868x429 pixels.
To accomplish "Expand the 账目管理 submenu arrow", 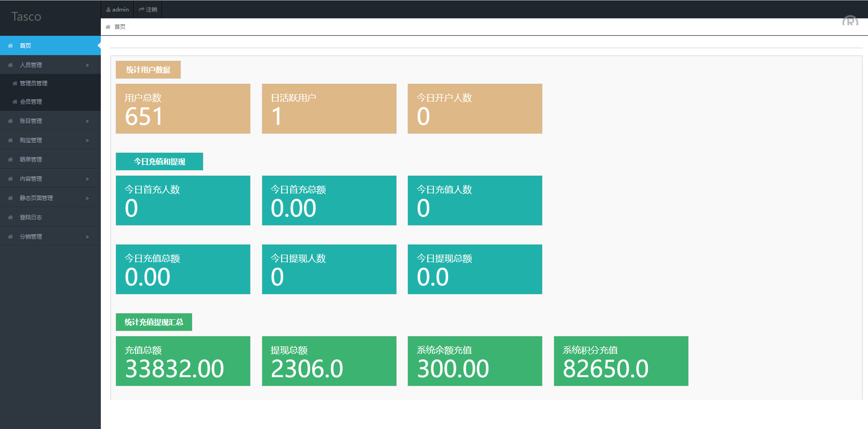I will [87, 121].
